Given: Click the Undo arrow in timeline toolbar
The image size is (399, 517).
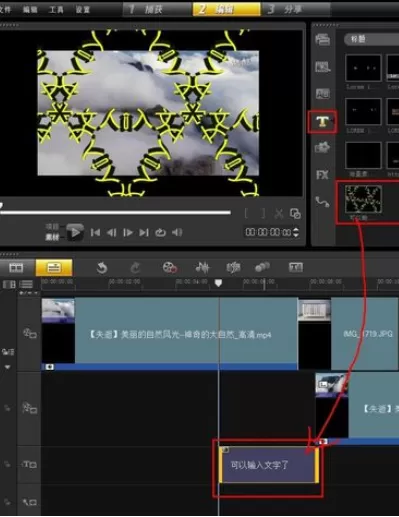Looking at the screenshot, I should [x=102, y=267].
